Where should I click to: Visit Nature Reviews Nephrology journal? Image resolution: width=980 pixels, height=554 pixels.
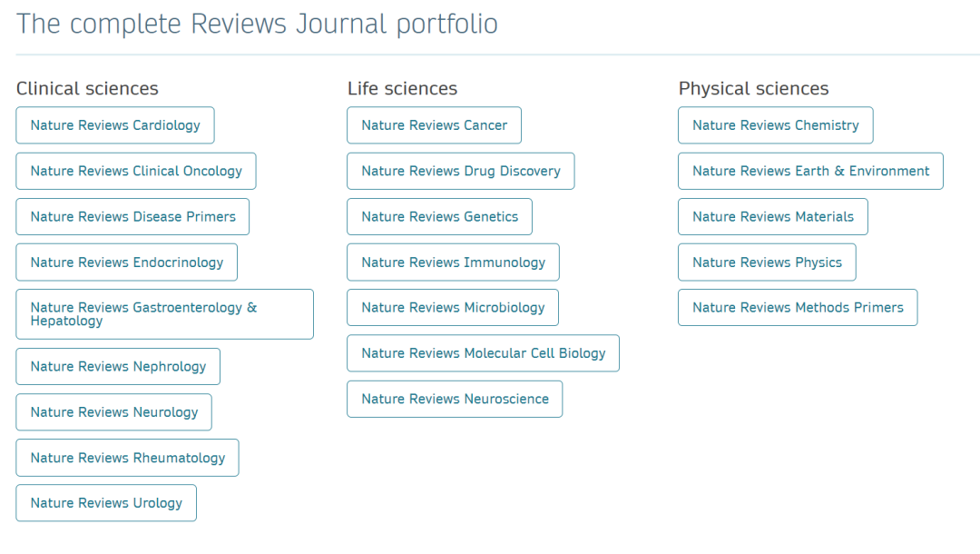118,366
